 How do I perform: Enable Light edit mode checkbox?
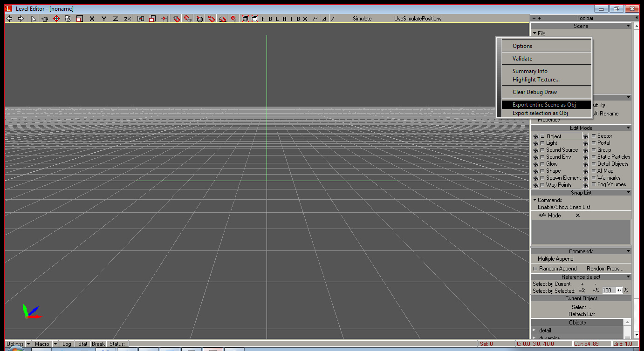coord(542,143)
